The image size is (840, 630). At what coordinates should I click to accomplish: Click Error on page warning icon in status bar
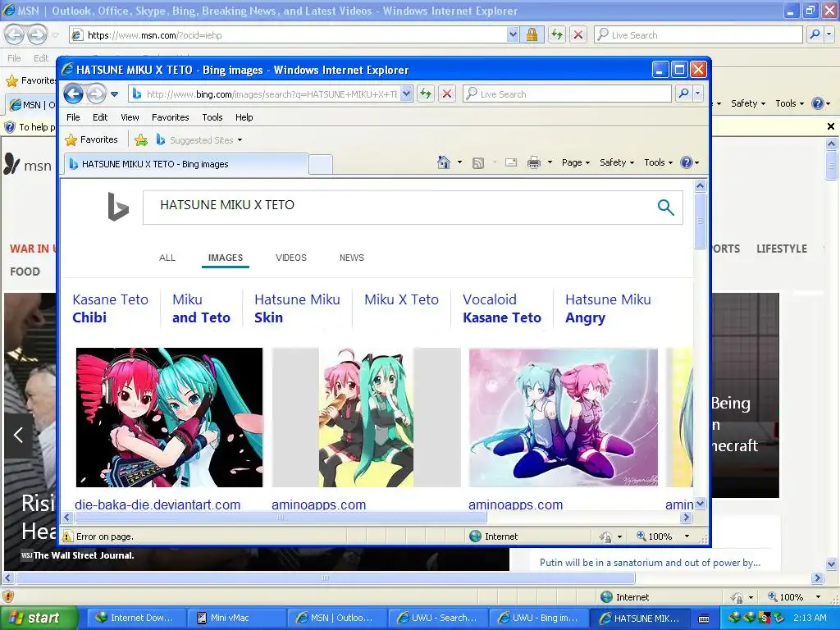click(67, 536)
